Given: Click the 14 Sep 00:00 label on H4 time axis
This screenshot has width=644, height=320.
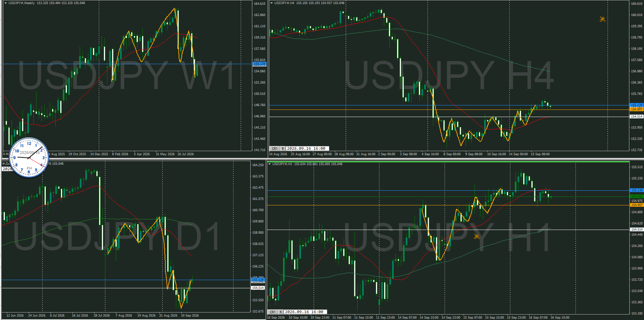Looking at the screenshot, I should coord(518,154).
